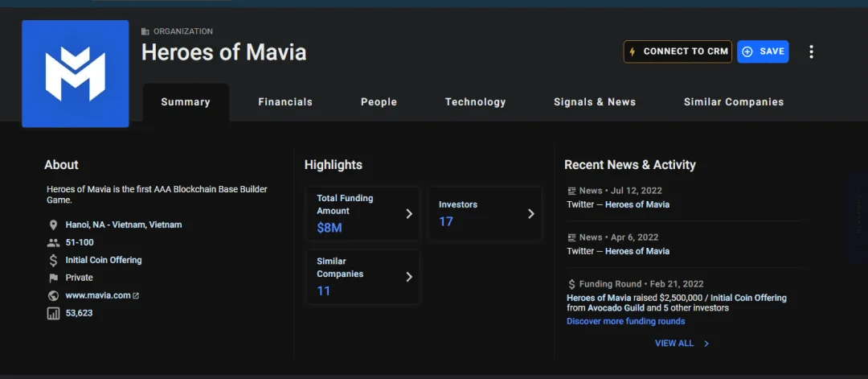Click the Recent News & Activity heading
Image resolution: width=868 pixels, height=379 pixels.
pyautogui.click(x=630, y=165)
